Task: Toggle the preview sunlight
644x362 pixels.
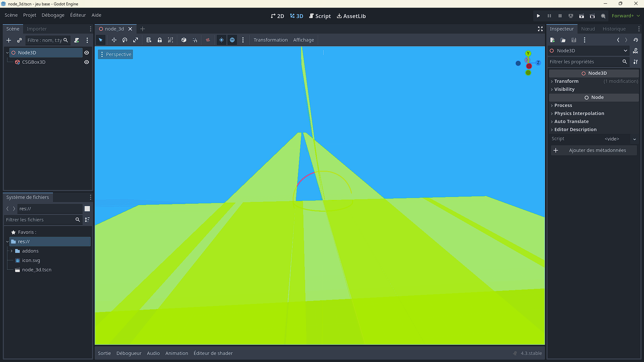Action: [221, 40]
